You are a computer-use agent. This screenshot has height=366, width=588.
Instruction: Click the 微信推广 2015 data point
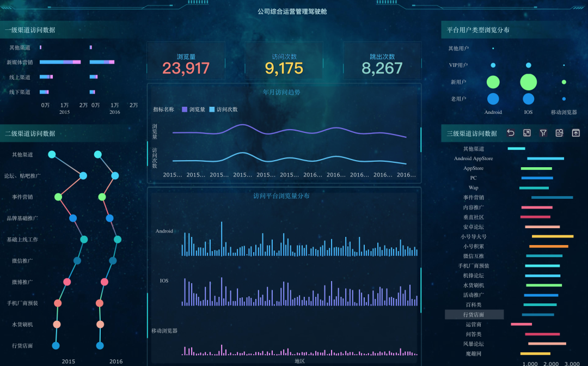click(x=77, y=261)
